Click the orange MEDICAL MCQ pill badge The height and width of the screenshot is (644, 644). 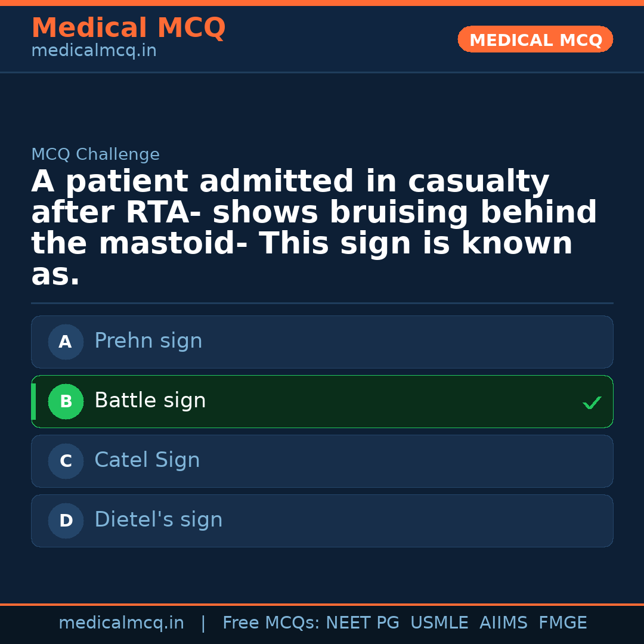[535, 39]
